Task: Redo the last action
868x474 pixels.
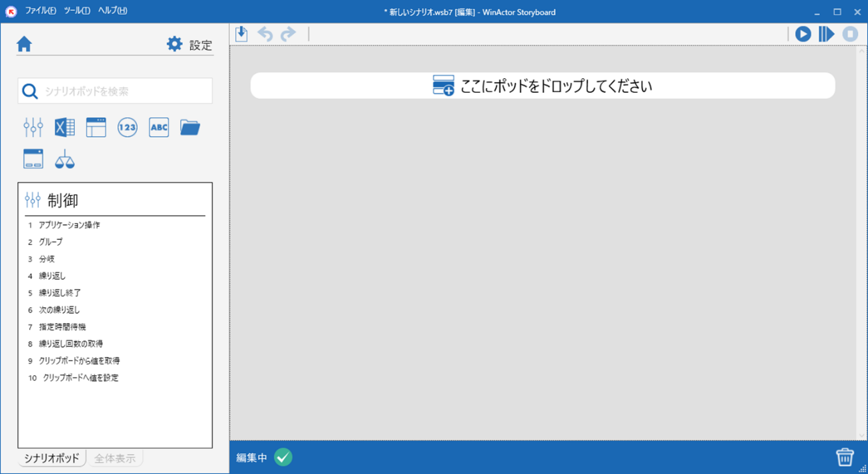Action: (288, 33)
